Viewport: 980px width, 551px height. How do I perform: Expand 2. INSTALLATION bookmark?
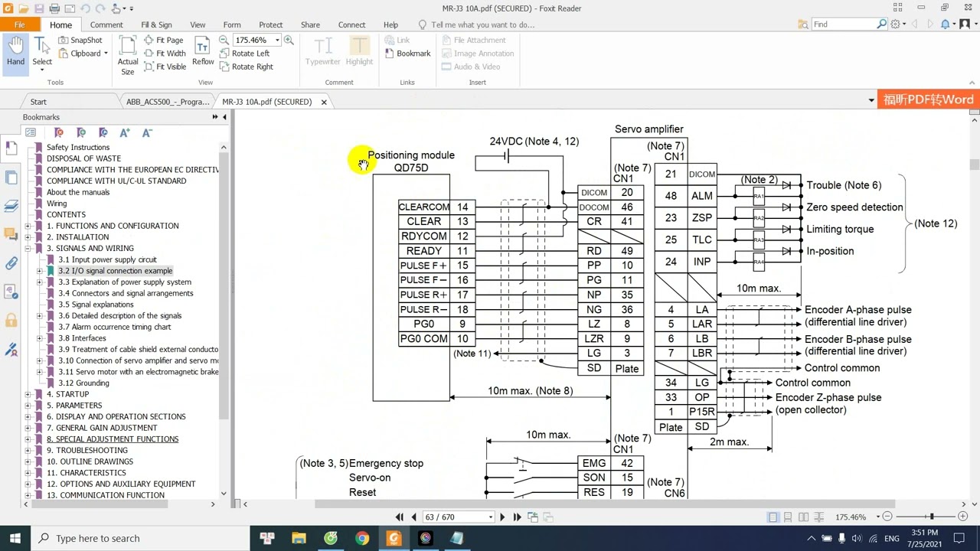coord(28,237)
